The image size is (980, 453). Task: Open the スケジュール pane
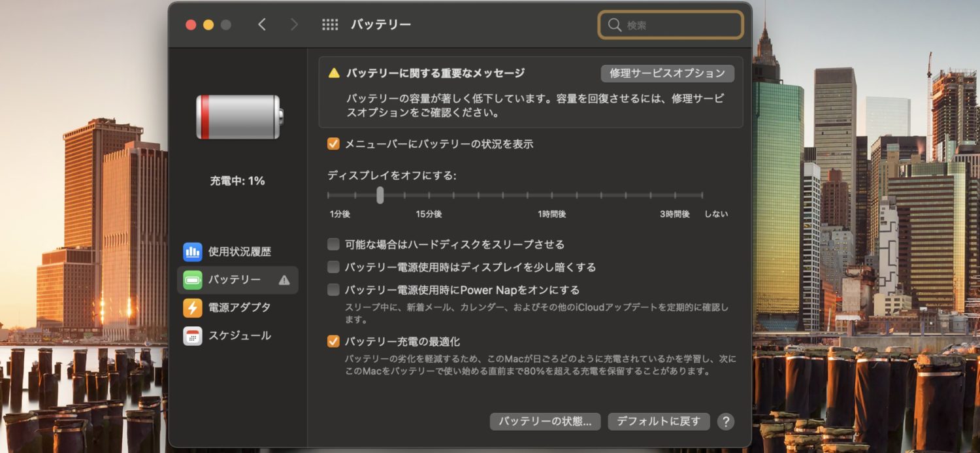(x=238, y=336)
